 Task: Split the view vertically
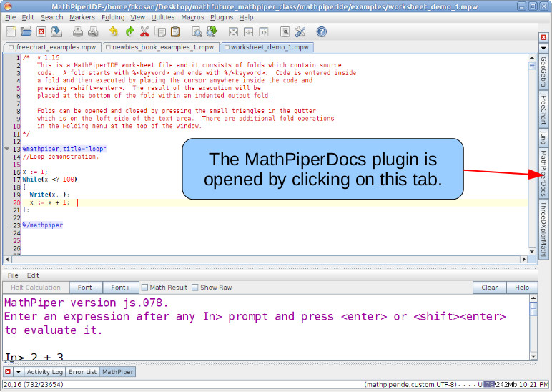pos(263,32)
